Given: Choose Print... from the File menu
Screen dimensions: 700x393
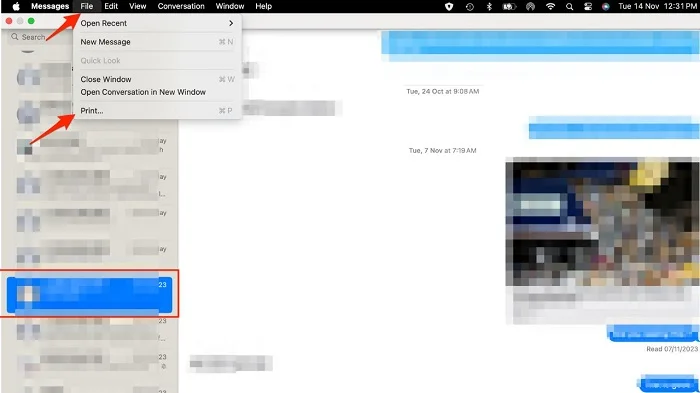Looking at the screenshot, I should tap(157, 111).
